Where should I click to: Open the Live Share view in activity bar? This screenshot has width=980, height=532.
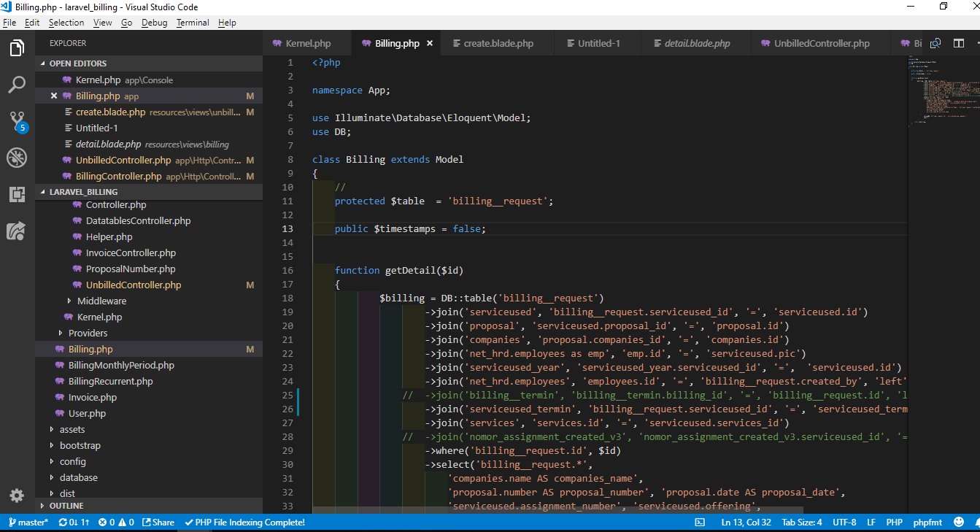pyautogui.click(x=17, y=231)
